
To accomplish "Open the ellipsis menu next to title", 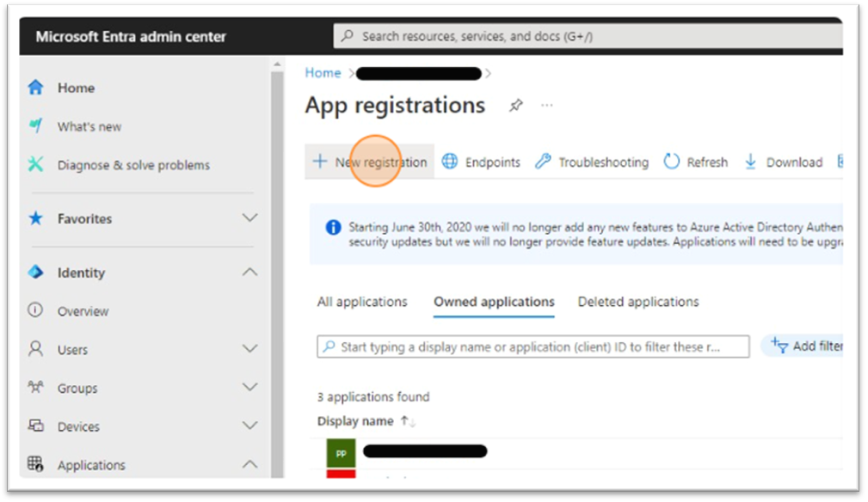I will coord(546,106).
